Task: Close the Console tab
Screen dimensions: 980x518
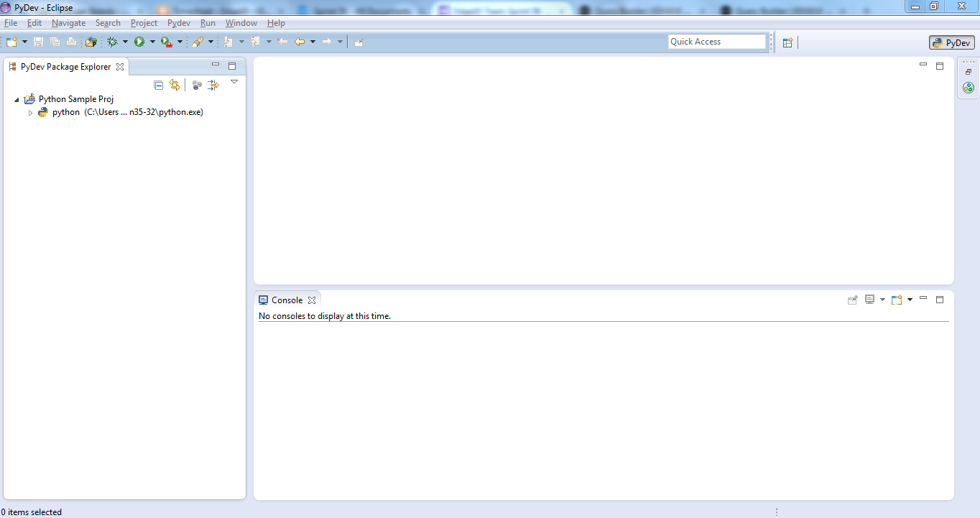Action: click(312, 300)
